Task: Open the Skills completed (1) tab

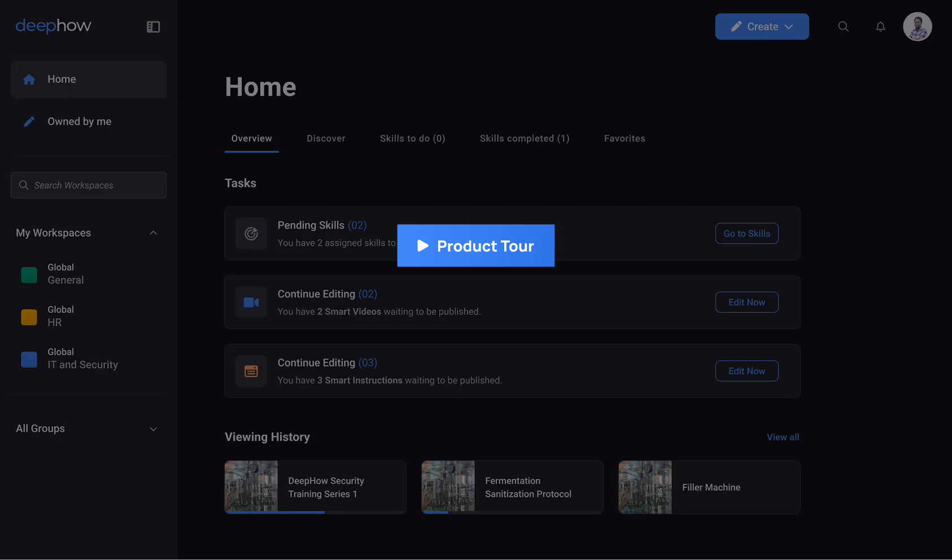Action: [x=525, y=138]
